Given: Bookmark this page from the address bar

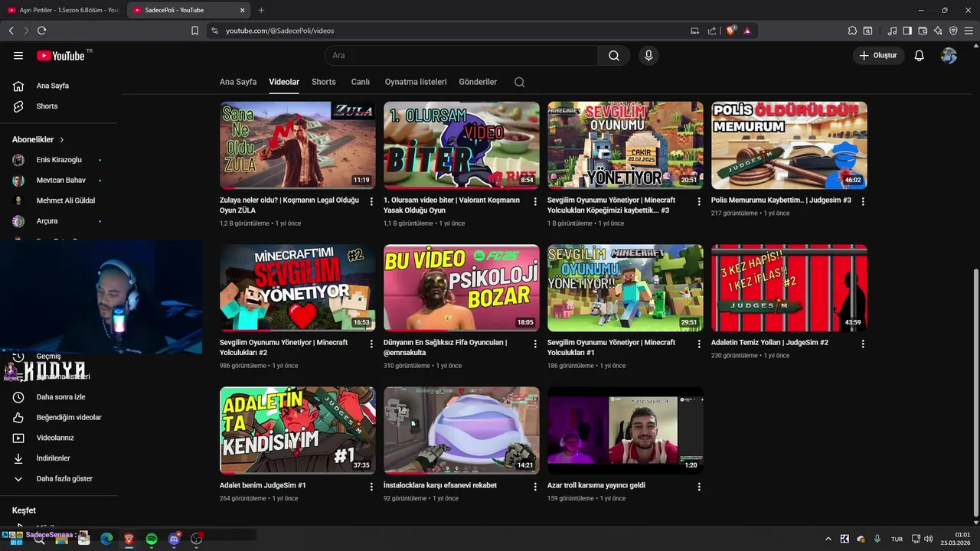Looking at the screenshot, I should [x=194, y=31].
